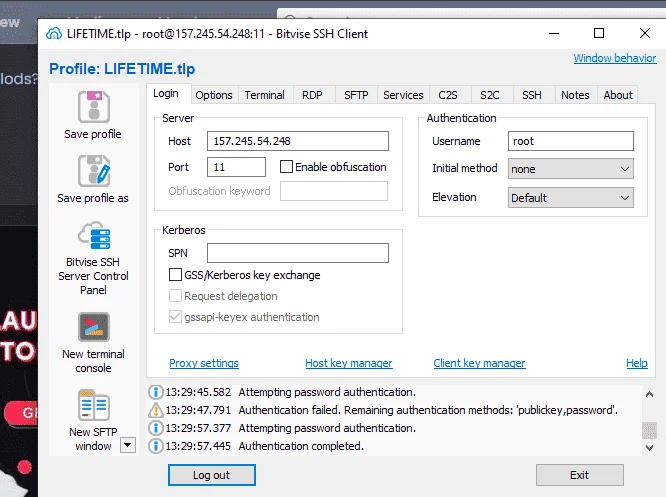666x497 pixels.
Task: Close the Bitvise SSH Client window
Action: click(x=645, y=33)
